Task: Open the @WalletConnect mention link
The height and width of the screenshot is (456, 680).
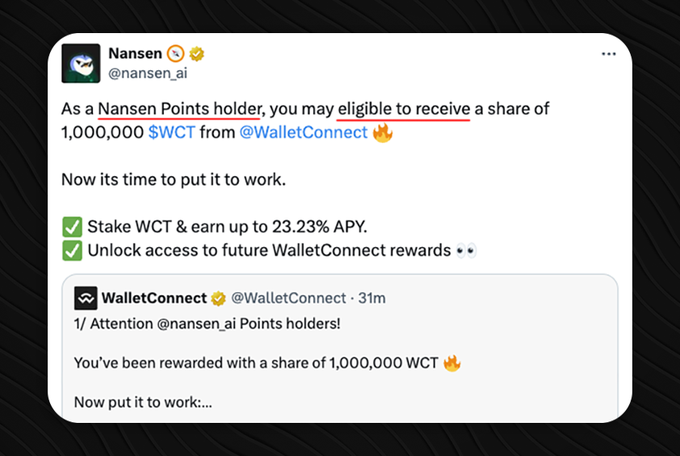Action: click(303, 132)
